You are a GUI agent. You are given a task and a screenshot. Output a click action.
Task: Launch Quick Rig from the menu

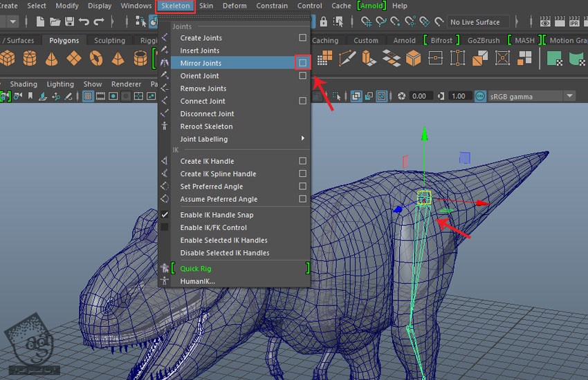click(196, 269)
